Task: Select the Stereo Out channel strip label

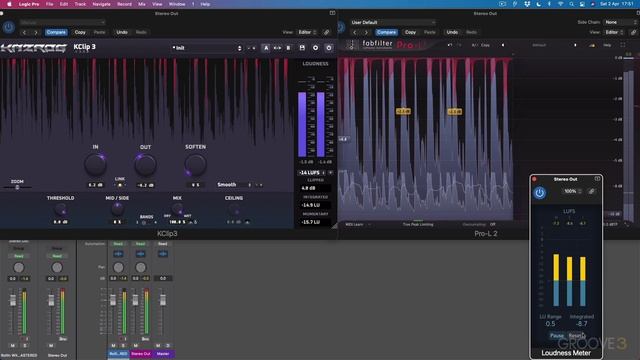Action: point(141,354)
